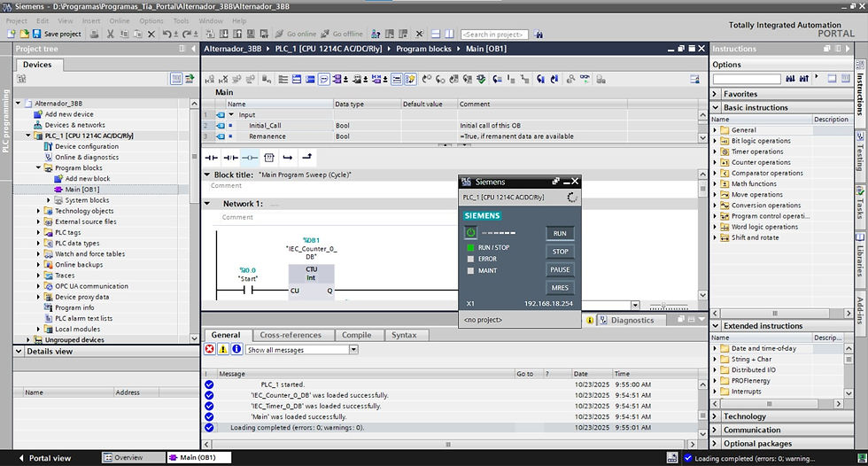
Task: Expand the Favorites section in Instructions
Action: point(716,94)
